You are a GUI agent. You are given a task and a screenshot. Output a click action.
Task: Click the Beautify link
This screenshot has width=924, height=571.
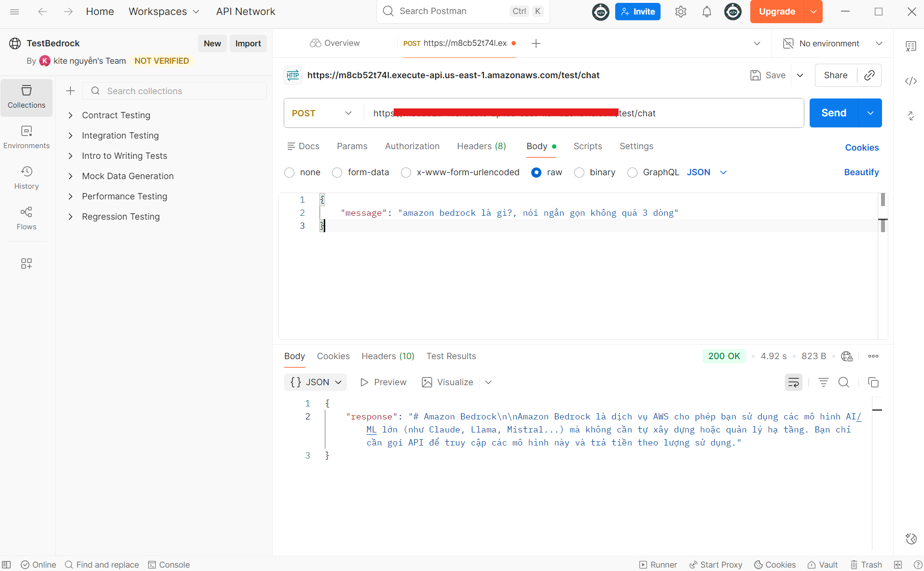(861, 172)
